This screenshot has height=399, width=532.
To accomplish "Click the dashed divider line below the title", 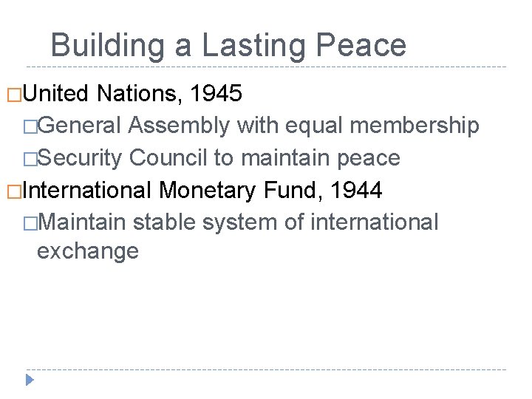I will pyautogui.click(x=266, y=66).
